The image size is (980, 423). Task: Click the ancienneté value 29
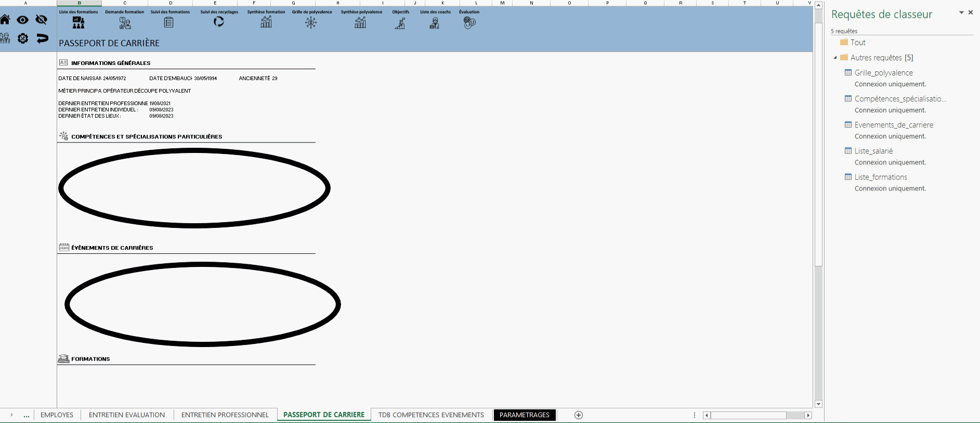point(275,79)
